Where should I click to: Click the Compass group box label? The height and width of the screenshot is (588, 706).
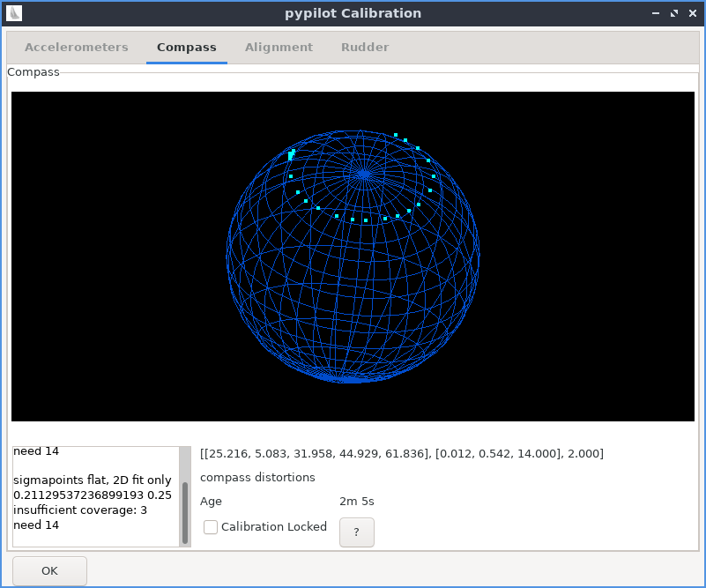coord(33,72)
